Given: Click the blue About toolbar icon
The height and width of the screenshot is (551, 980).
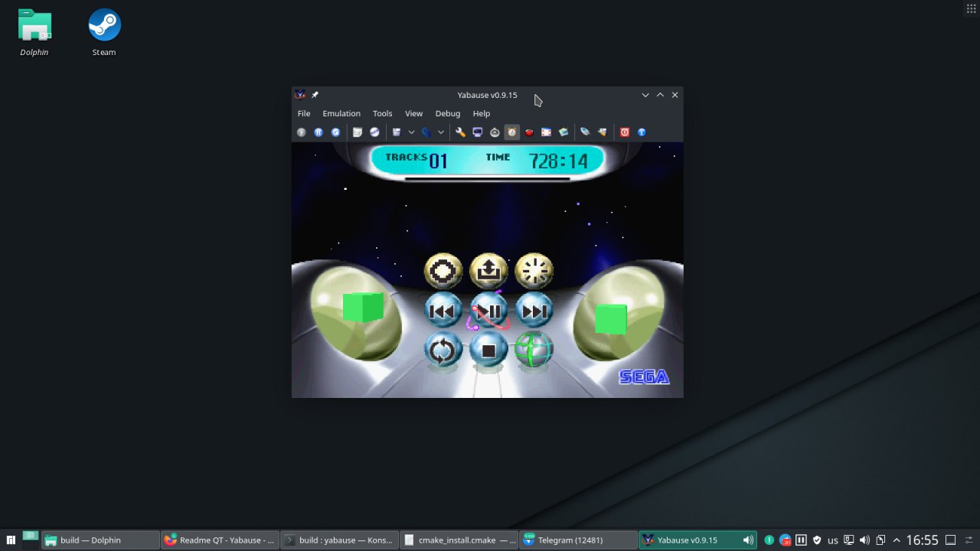Looking at the screenshot, I should (642, 132).
